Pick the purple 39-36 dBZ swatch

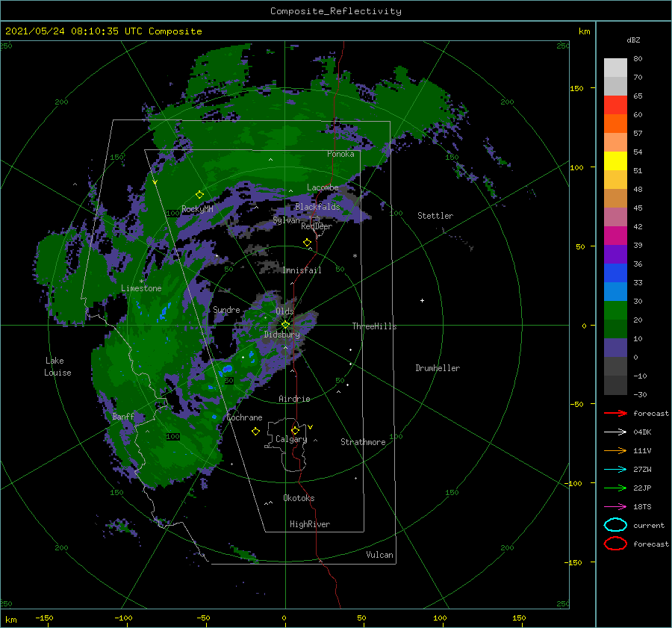click(615, 254)
